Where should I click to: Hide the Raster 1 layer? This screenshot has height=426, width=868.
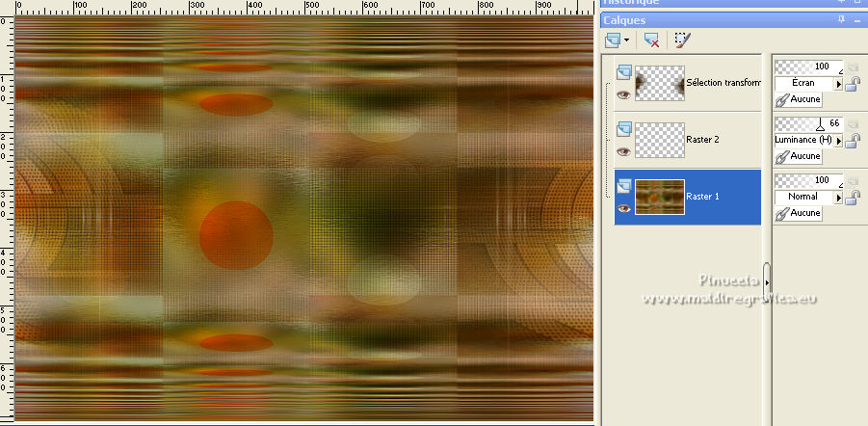pyautogui.click(x=624, y=208)
